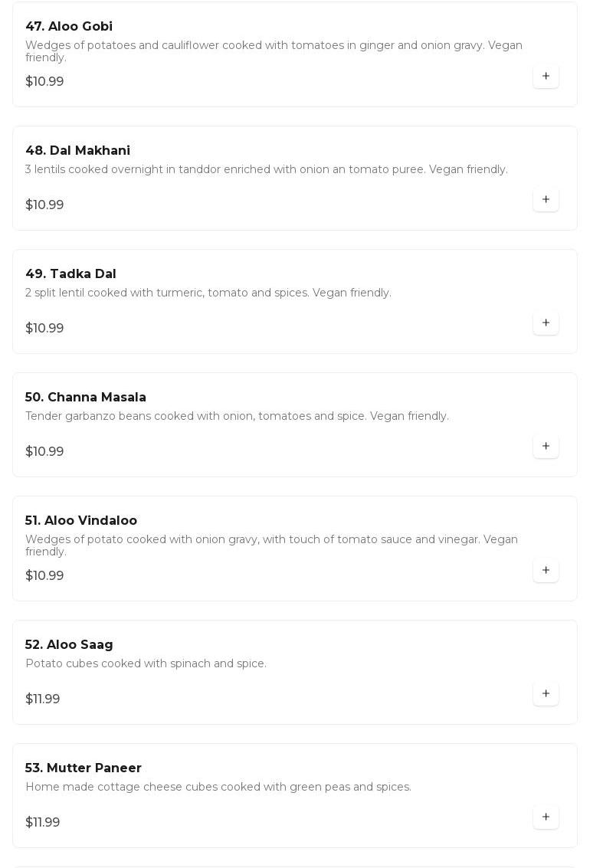Click the $11.99 price under Mutter Paneer
Viewport: 590px width, 868px height.
point(43,823)
